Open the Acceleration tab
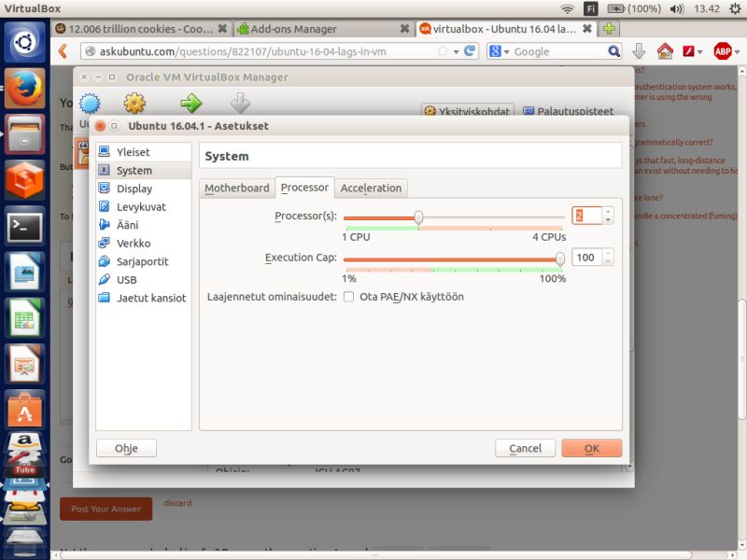Screen dimensions: 747x560 point(372,188)
